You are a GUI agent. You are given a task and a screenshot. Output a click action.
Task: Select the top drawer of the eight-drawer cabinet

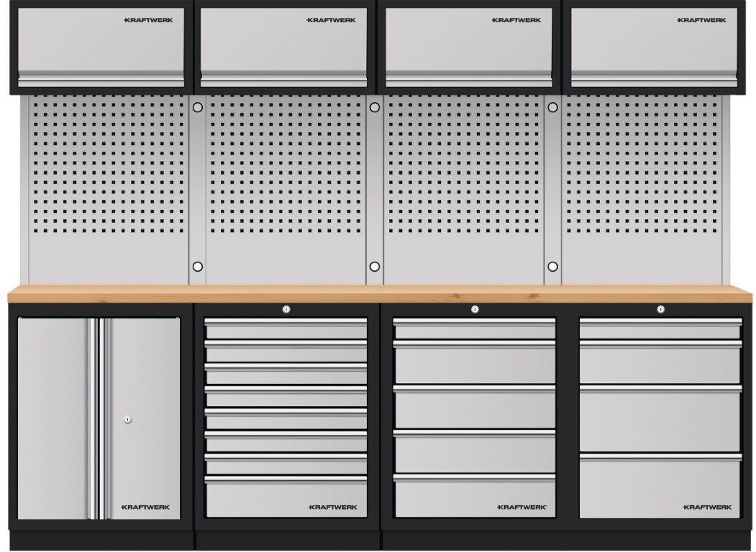point(286,328)
